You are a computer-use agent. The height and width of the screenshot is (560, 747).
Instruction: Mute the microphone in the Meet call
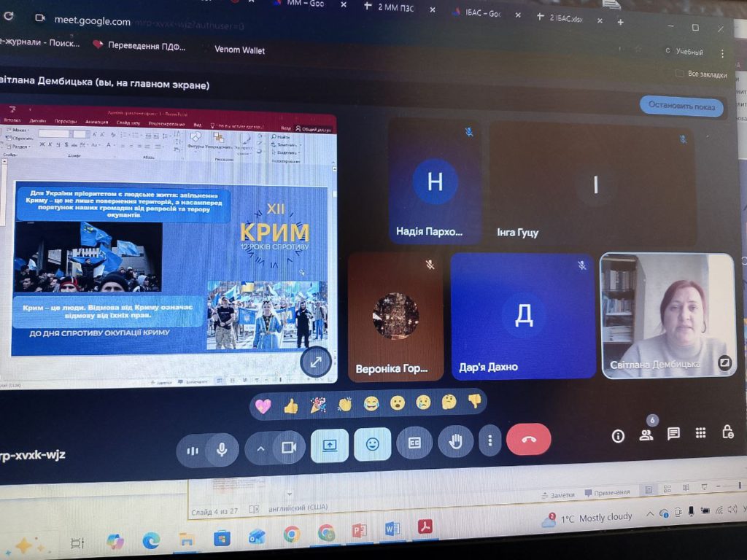tap(222, 449)
